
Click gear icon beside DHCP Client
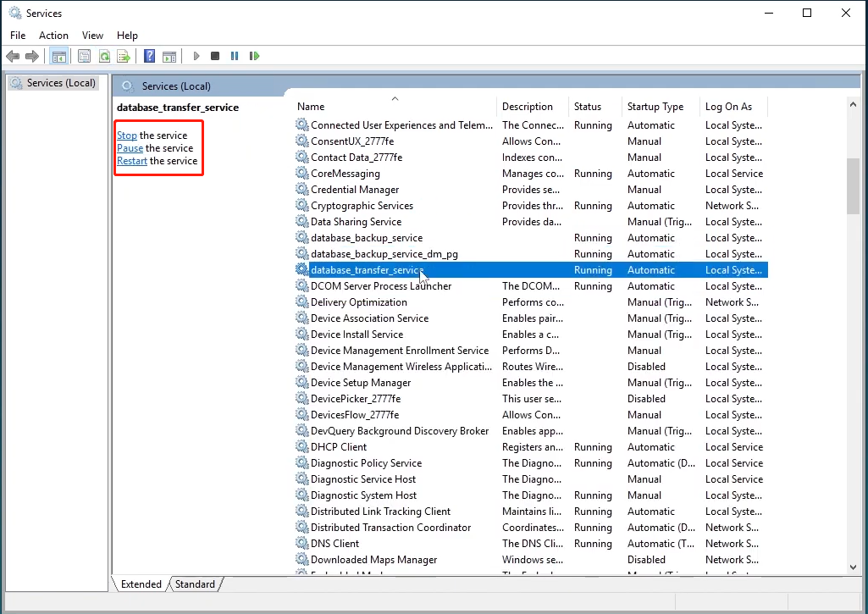tap(301, 447)
